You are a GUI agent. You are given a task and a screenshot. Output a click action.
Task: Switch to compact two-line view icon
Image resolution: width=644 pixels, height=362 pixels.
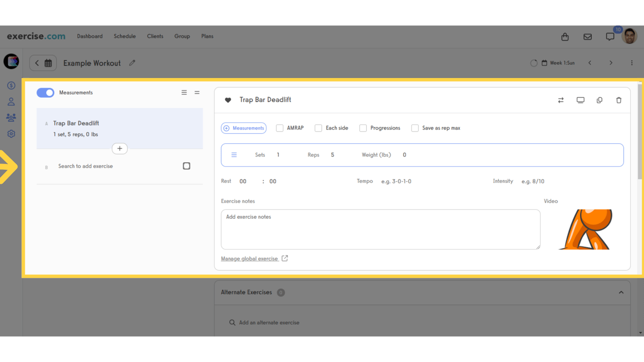(x=197, y=92)
